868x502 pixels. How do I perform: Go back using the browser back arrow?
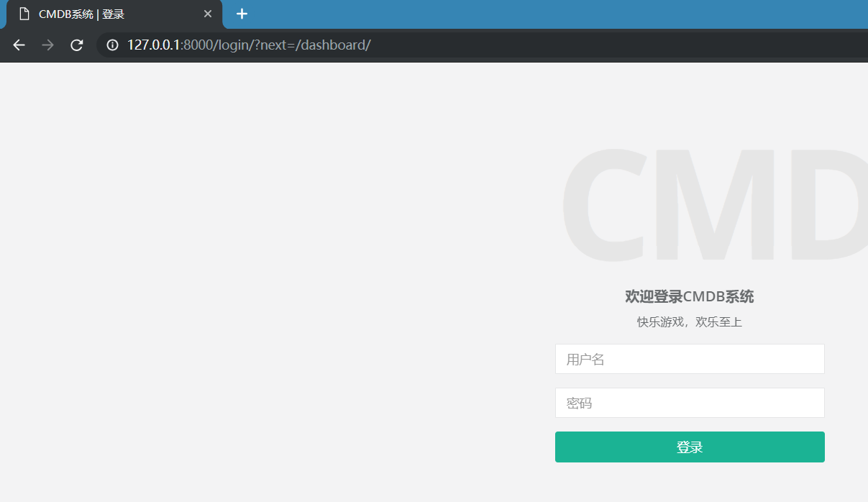click(x=19, y=45)
